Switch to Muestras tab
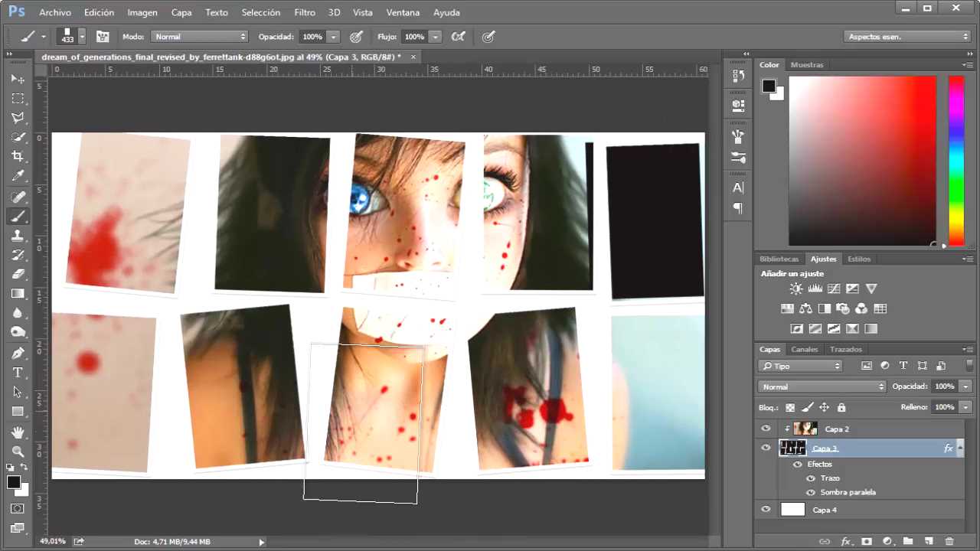The height and width of the screenshot is (551, 980). coord(807,64)
